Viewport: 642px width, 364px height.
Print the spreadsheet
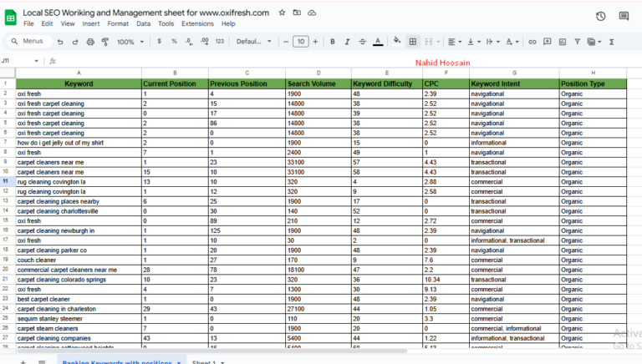click(x=90, y=42)
